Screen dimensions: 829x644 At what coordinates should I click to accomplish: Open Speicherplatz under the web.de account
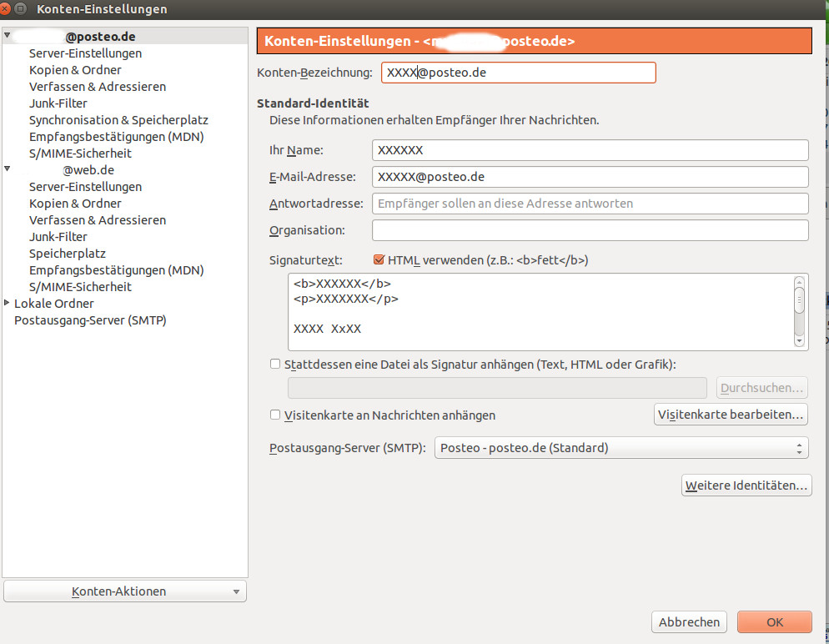(68, 254)
